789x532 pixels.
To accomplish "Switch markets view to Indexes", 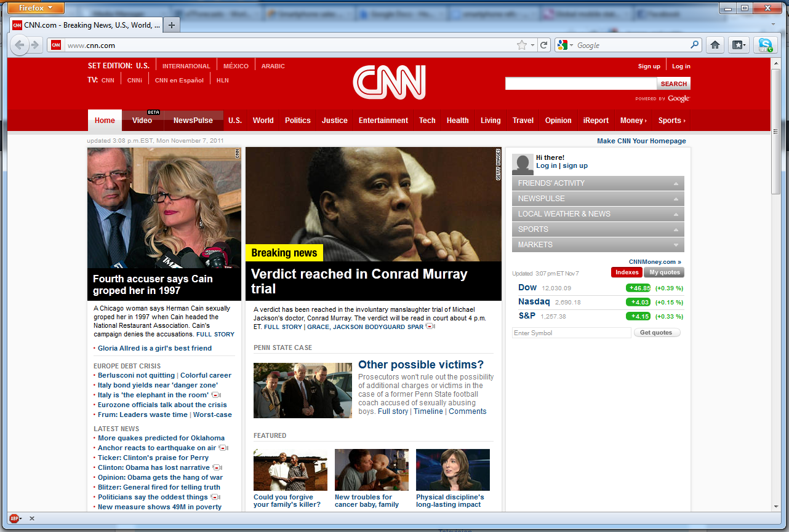I will 627,272.
